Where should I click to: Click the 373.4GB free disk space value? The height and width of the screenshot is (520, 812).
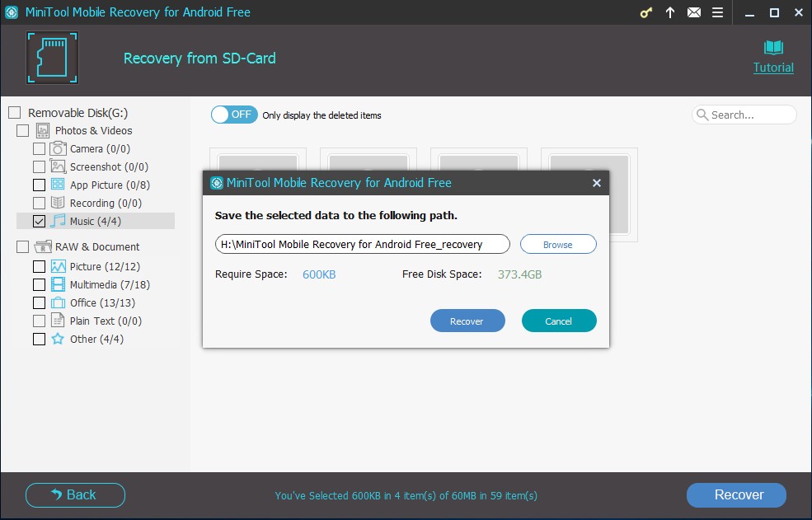[520, 274]
